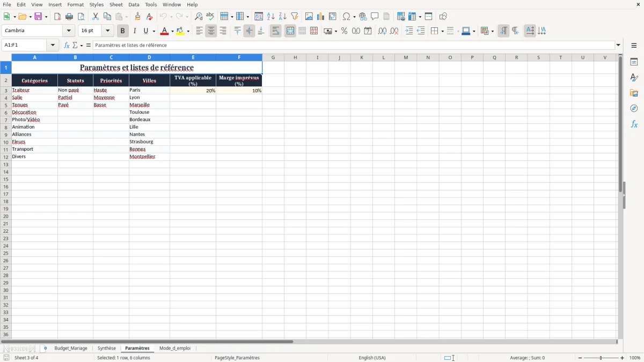Expand Background Color dropdown arrow
The height and width of the screenshot is (362, 644).
click(188, 31)
